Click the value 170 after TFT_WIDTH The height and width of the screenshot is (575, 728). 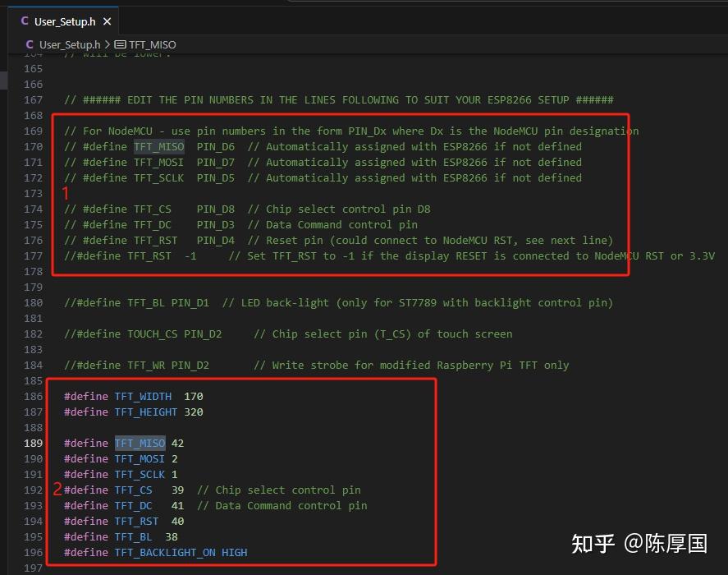coord(192,396)
